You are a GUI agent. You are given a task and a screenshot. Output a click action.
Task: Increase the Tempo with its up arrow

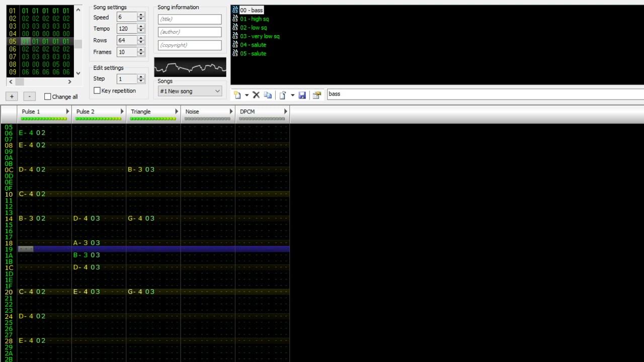tap(141, 26)
